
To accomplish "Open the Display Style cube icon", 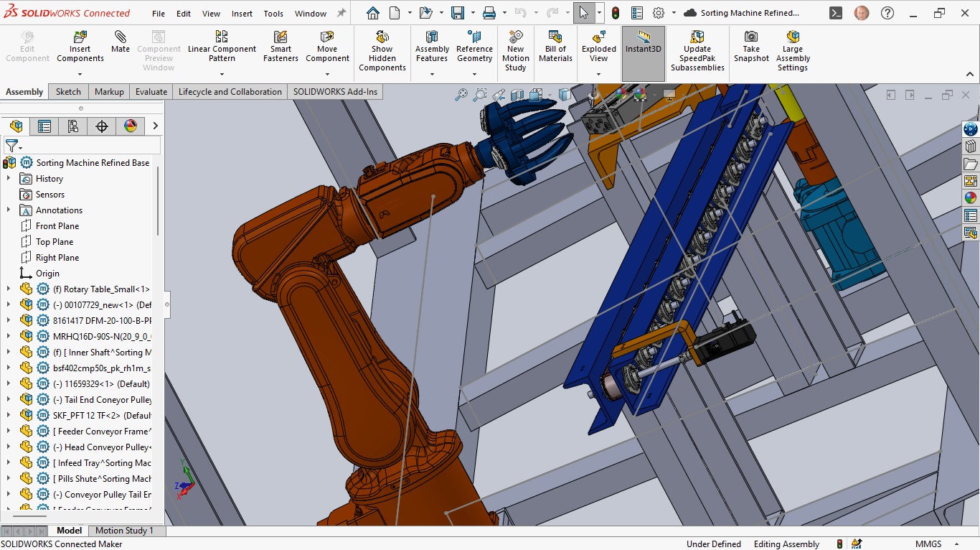I will pyautogui.click(x=564, y=94).
